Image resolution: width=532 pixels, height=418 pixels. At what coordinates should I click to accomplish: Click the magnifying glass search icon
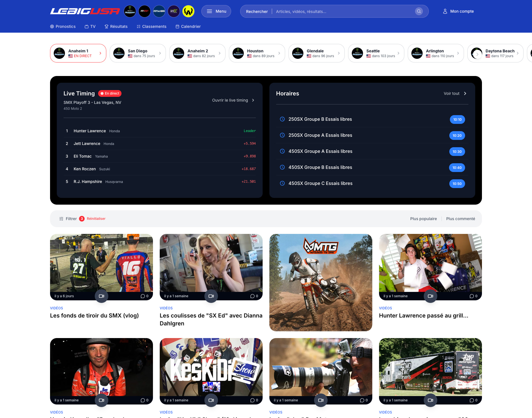[x=419, y=11]
